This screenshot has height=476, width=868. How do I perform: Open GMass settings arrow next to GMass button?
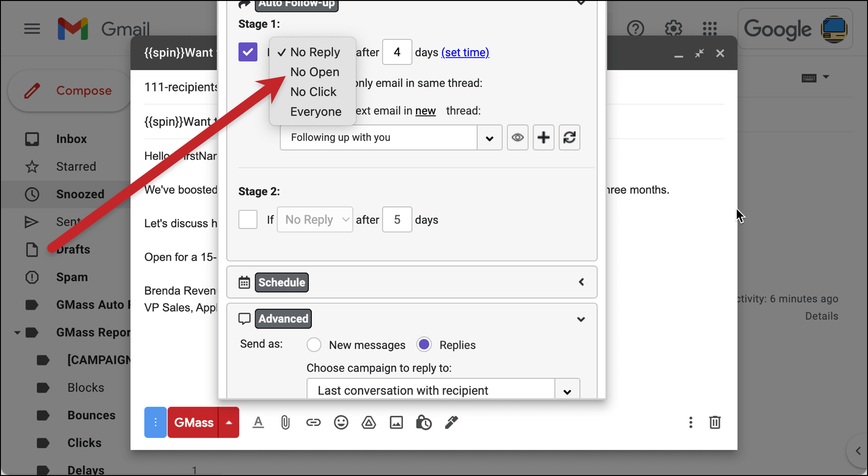point(229,423)
